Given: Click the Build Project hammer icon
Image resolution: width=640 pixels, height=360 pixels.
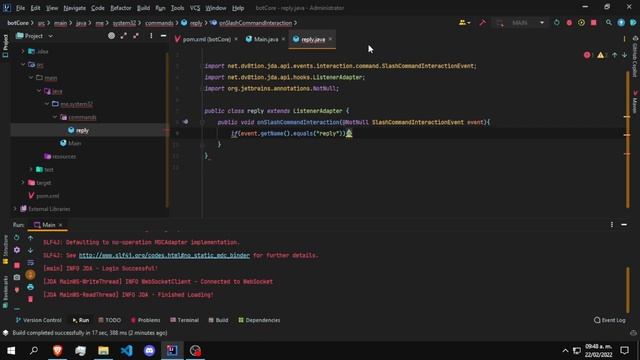Looking at the screenshot, I should click(482, 23).
